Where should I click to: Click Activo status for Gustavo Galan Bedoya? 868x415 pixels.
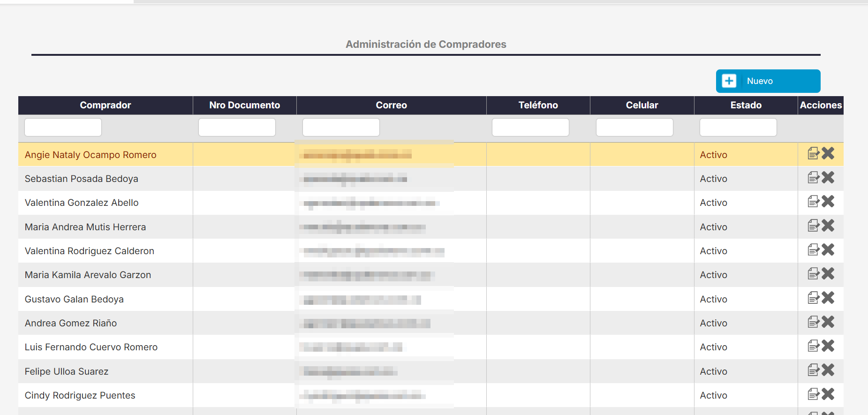[x=714, y=299]
